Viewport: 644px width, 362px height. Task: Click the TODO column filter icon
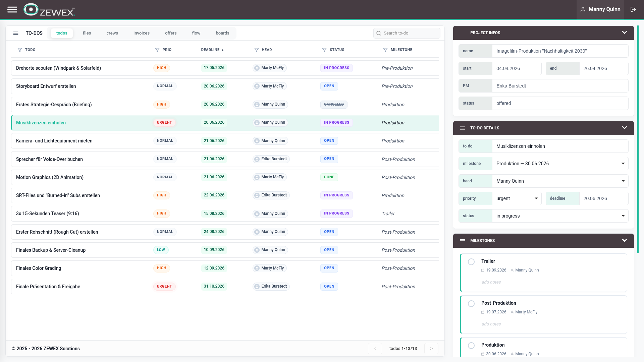pyautogui.click(x=20, y=50)
